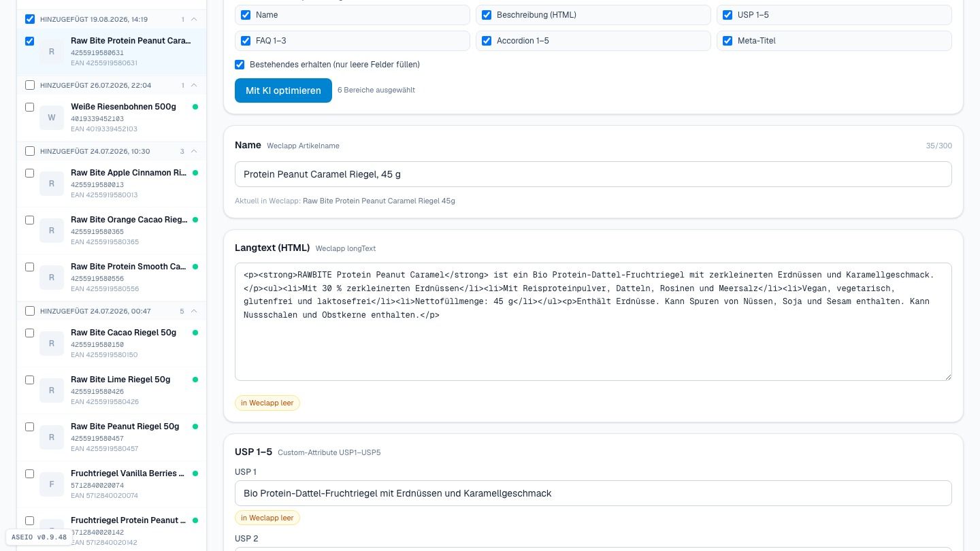Click the R avatar of Raw Bite Cacao Riegel 50g

[52, 344]
